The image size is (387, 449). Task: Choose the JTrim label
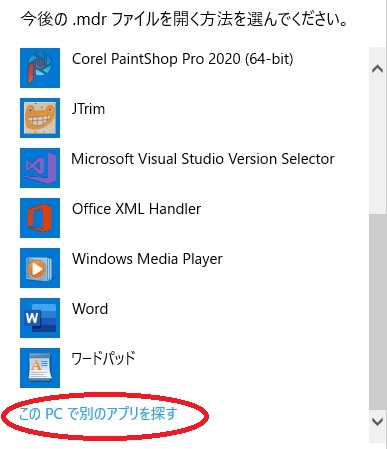(88, 109)
